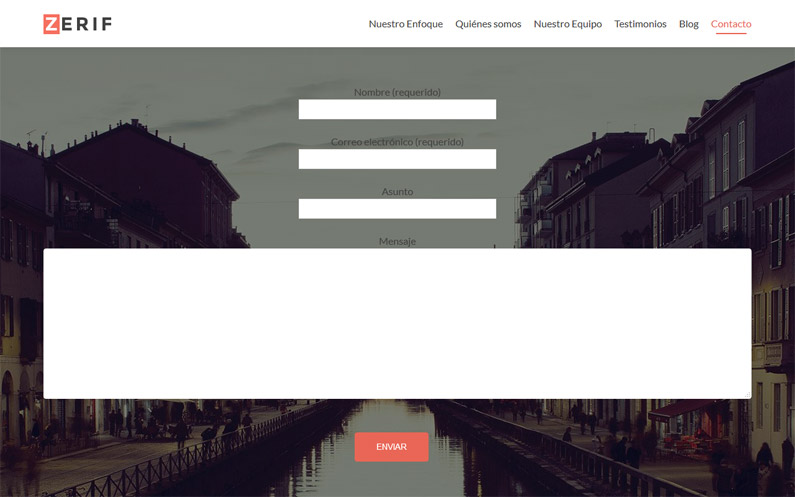Click the Nombre (requerido) label
795x497 pixels.
pyautogui.click(x=398, y=92)
